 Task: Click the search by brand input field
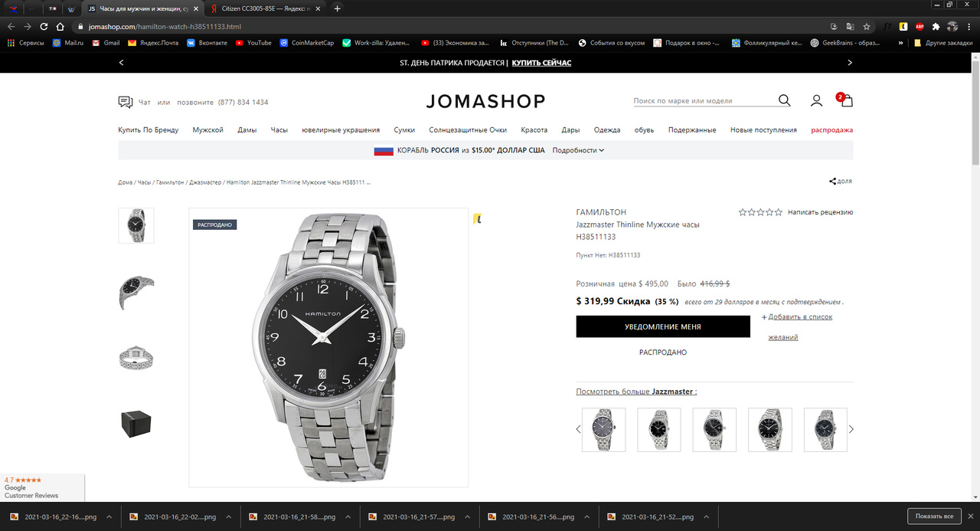click(x=703, y=100)
